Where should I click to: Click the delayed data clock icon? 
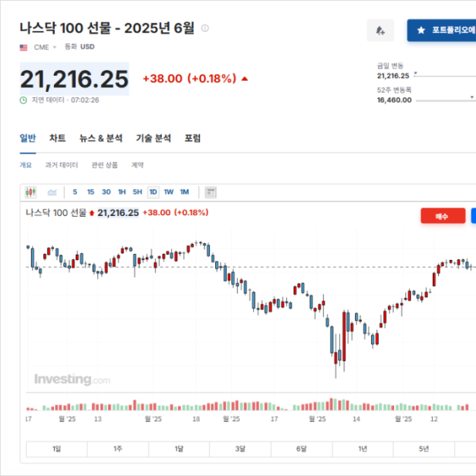click(23, 100)
